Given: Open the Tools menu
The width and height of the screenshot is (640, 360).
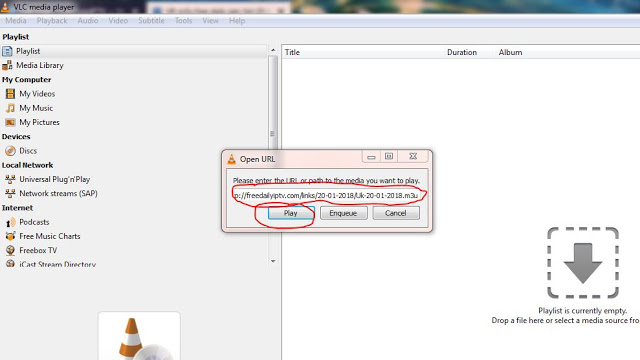Looking at the screenshot, I should pos(183,21).
